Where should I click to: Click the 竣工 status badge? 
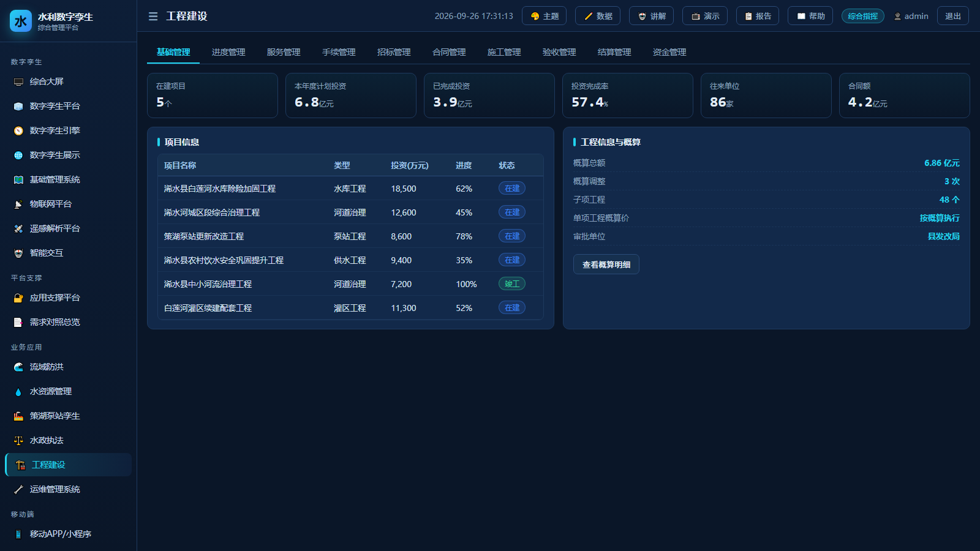512,284
